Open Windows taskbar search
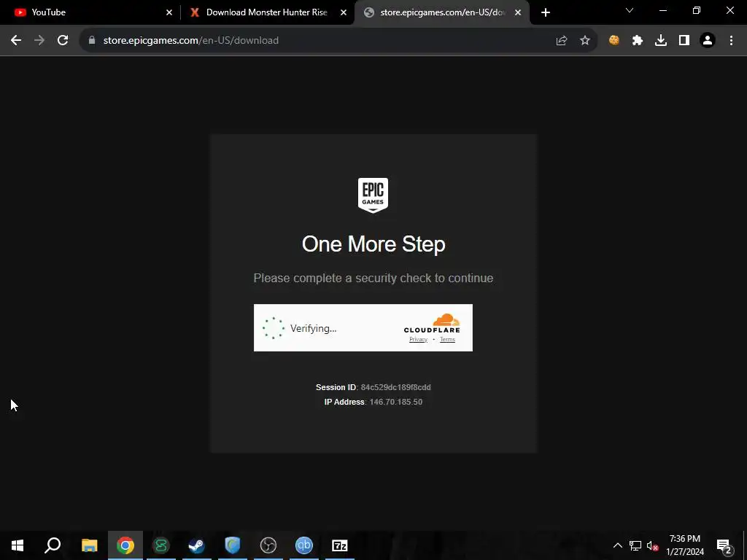The width and height of the screenshot is (747, 560). pos(53,545)
